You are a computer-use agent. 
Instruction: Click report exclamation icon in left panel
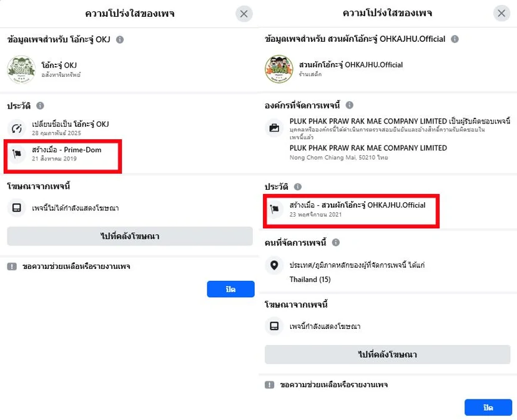tap(12, 266)
